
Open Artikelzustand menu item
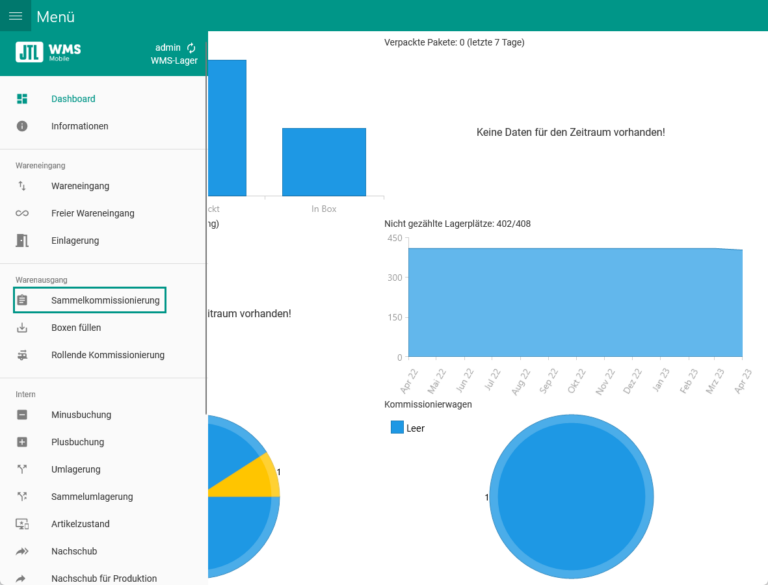click(x=80, y=524)
